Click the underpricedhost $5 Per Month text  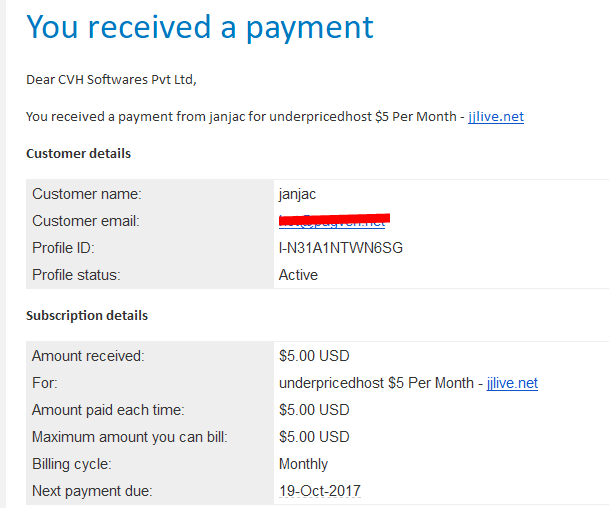click(x=376, y=383)
